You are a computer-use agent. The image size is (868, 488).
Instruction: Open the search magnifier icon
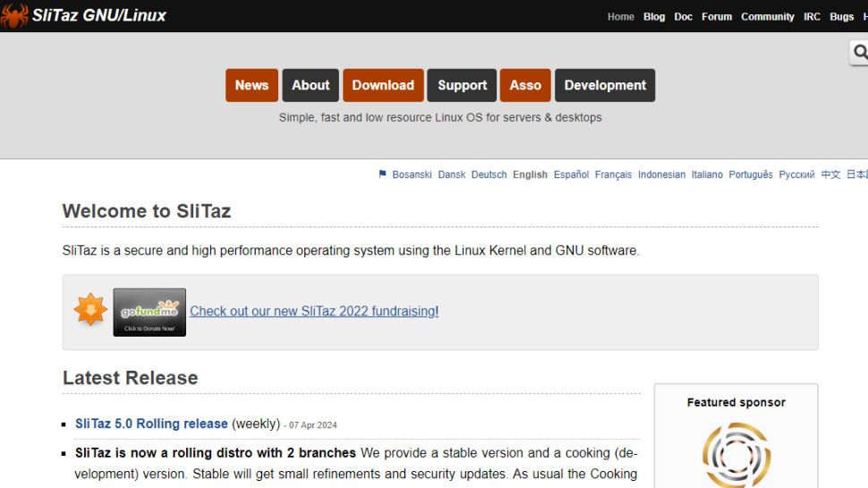pos(860,53)
